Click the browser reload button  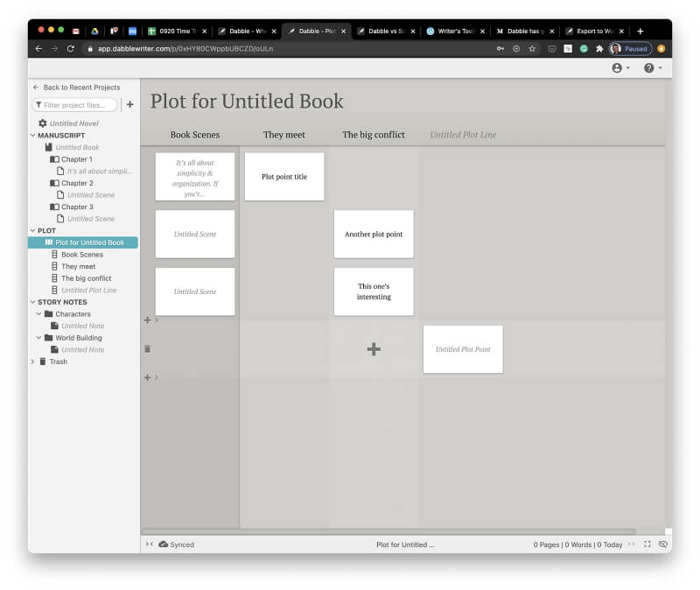[x=71, y=49]
